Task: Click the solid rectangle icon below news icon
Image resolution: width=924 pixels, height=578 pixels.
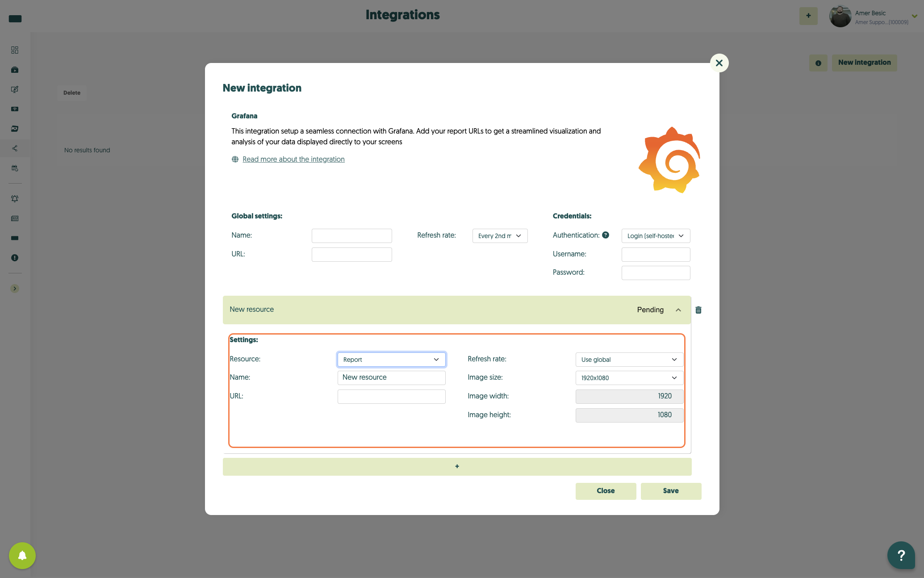Action: click(x=15, y=238)
